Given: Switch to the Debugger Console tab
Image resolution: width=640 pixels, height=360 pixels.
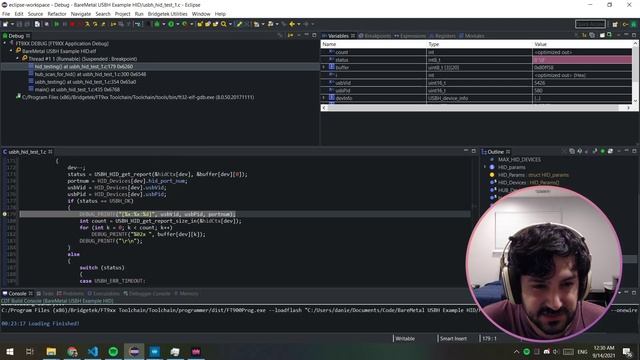Looking at the screenshot, I should [x=147, y=293].
